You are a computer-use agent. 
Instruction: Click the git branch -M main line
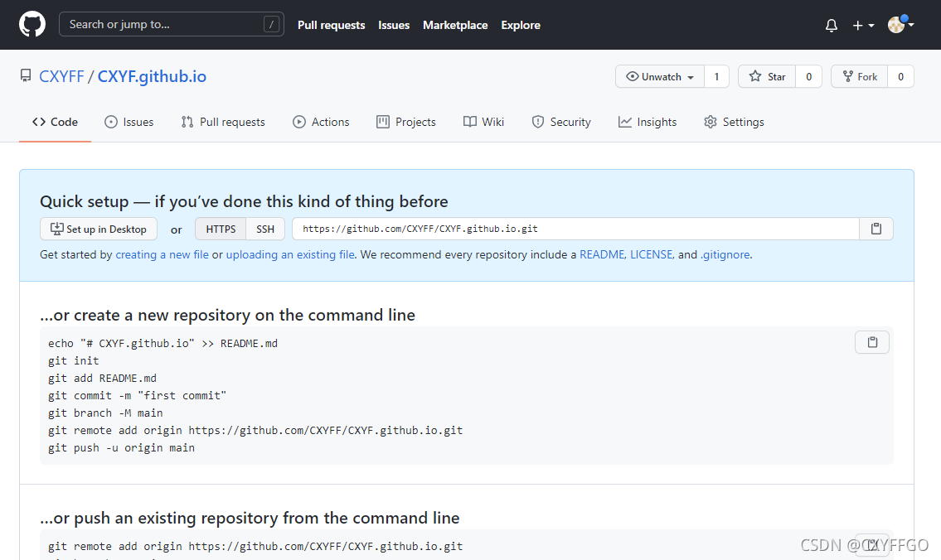pos(105,413)
